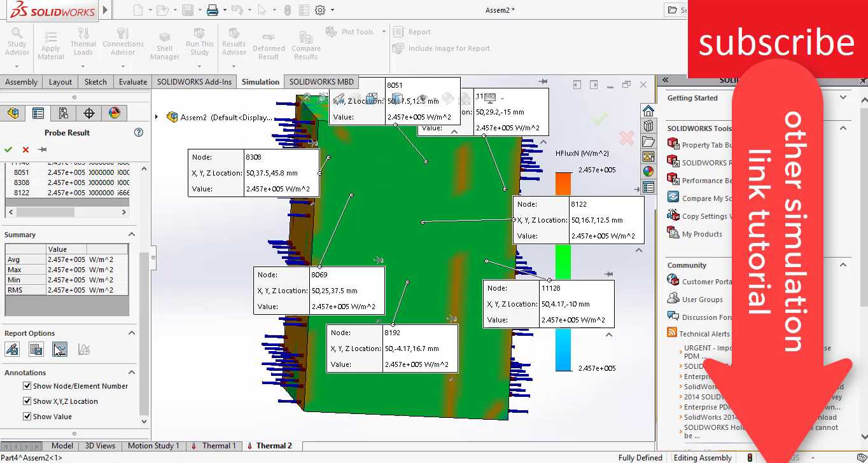This screenshot has width=868, height=463.
Task: Click Save report option icon
Action: point(36,349)
